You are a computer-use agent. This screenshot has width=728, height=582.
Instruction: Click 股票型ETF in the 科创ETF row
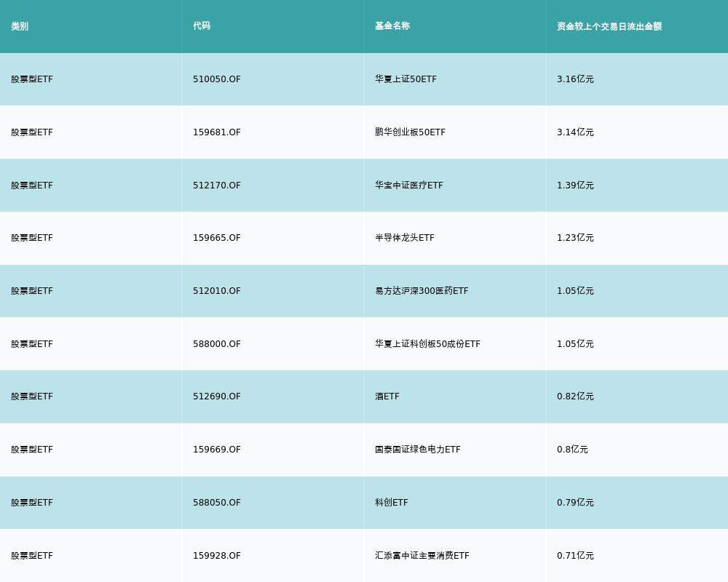tap(32, 503)
